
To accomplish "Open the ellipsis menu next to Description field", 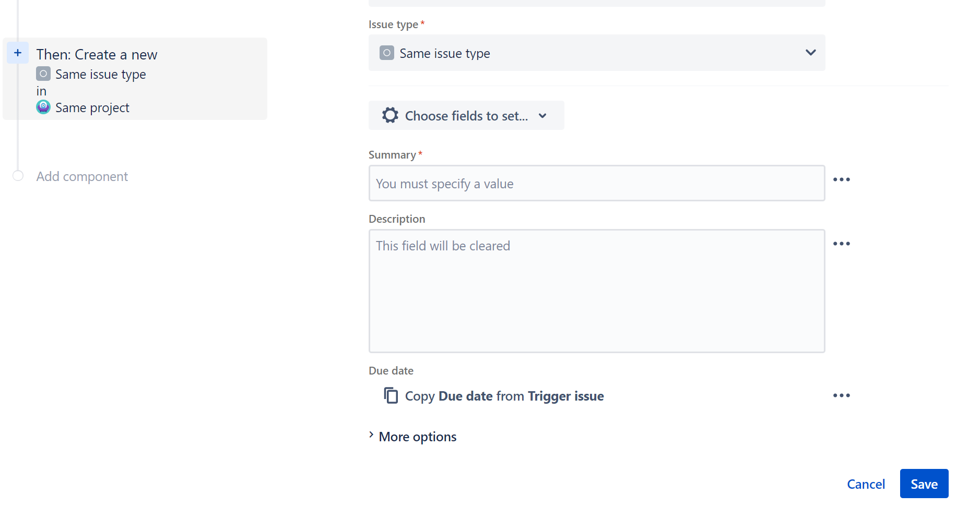I will point(841,243).
